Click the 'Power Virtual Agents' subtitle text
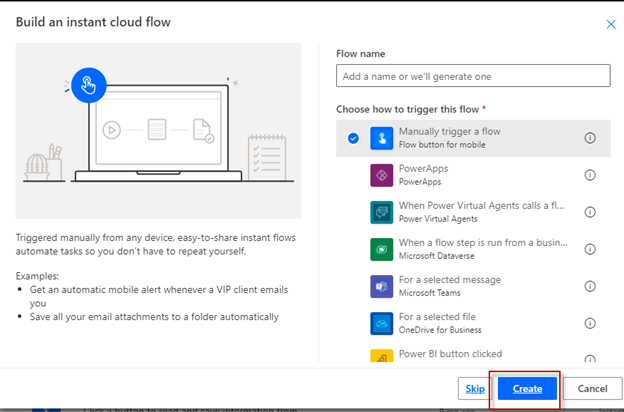 [x=438, y=219]
